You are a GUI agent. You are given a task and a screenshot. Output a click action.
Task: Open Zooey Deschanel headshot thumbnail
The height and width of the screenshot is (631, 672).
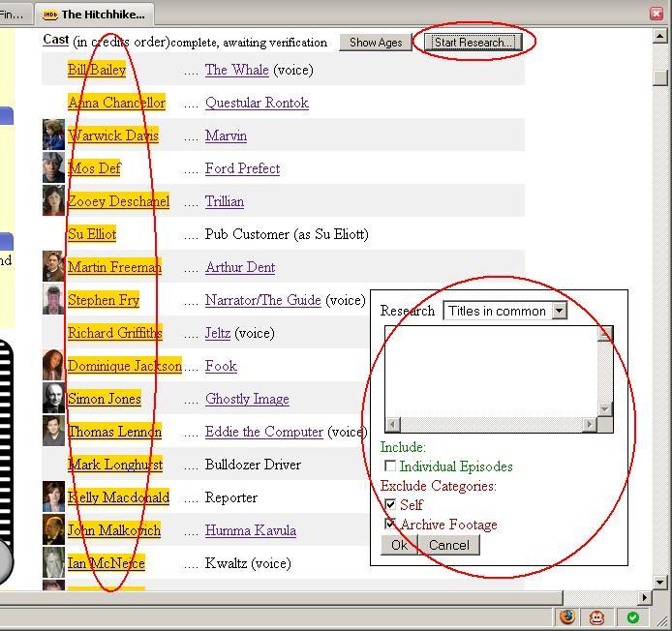(x=53, y=200)
